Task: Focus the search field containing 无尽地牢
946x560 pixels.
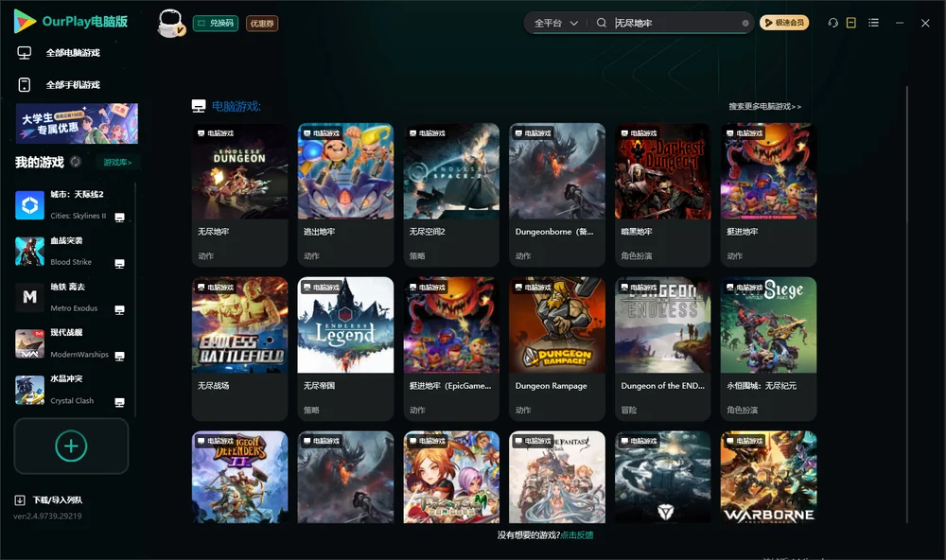Action: (675, 23)
